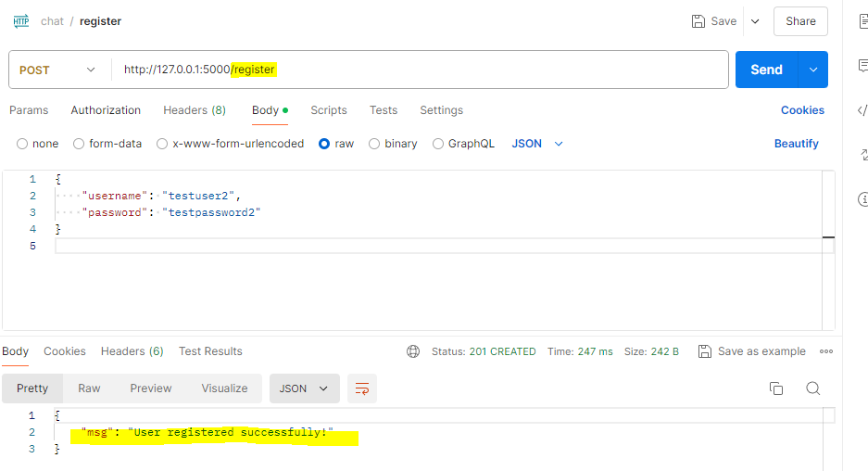868x471 pixels.
Task: Open the response Headers (6) tab
Action: (132, 351)
